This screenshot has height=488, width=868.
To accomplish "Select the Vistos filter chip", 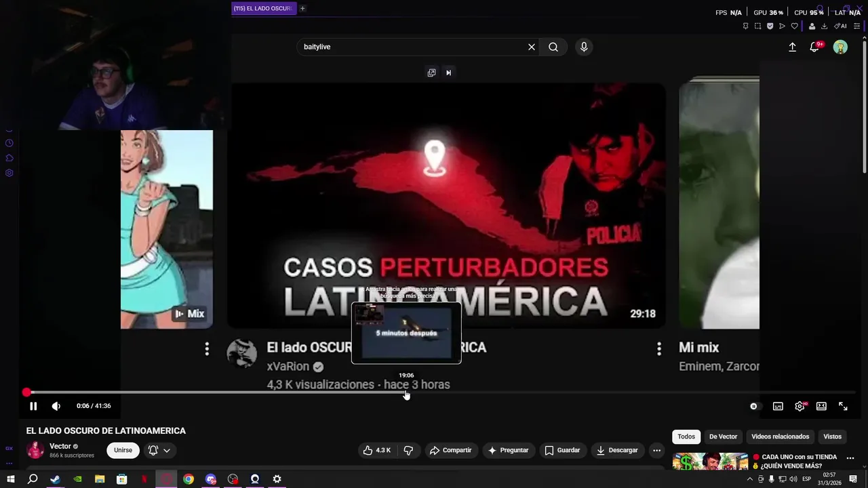I will (832, 436).
